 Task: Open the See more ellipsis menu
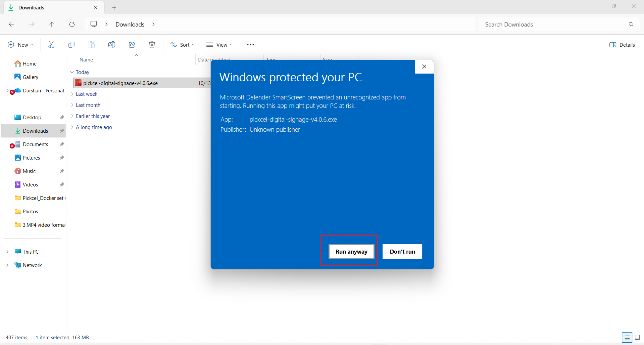click(x=250, y=45)
